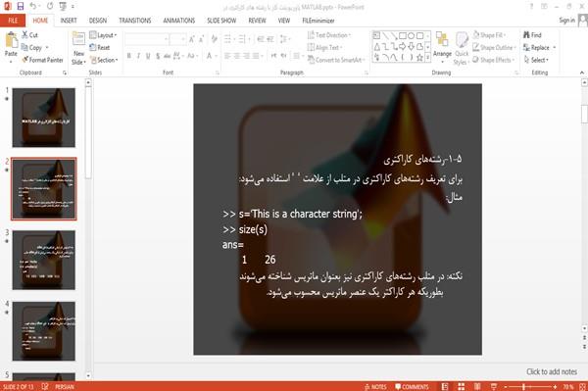This screenshot has height=391, width=588.
Task: Open Quick Styles gallery
Action: (462, 49)
